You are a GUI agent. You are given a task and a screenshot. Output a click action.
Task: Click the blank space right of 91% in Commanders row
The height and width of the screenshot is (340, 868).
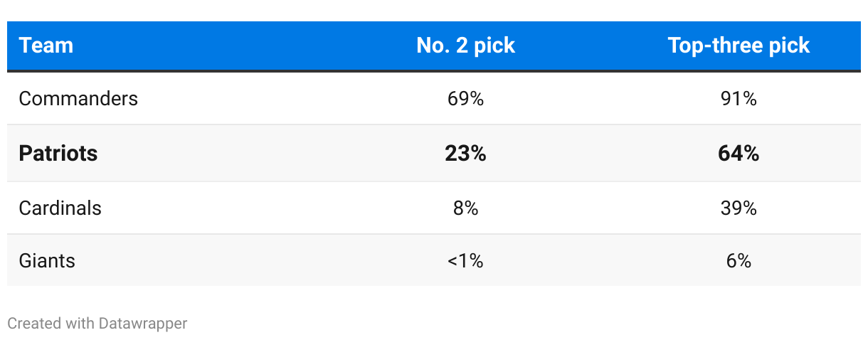tap(811, 98)
